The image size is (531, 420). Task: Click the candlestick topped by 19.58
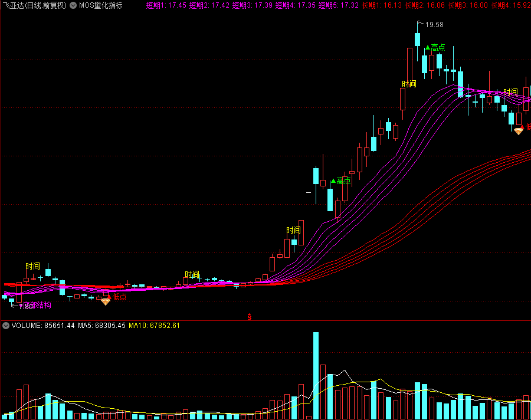coord(418,40)
